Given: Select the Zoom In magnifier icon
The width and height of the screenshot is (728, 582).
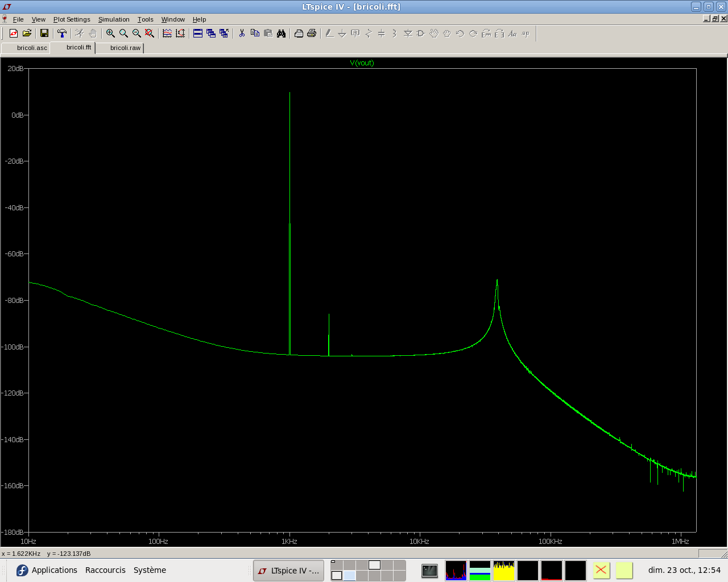Looking at the screenshot, I should point(110,34).
